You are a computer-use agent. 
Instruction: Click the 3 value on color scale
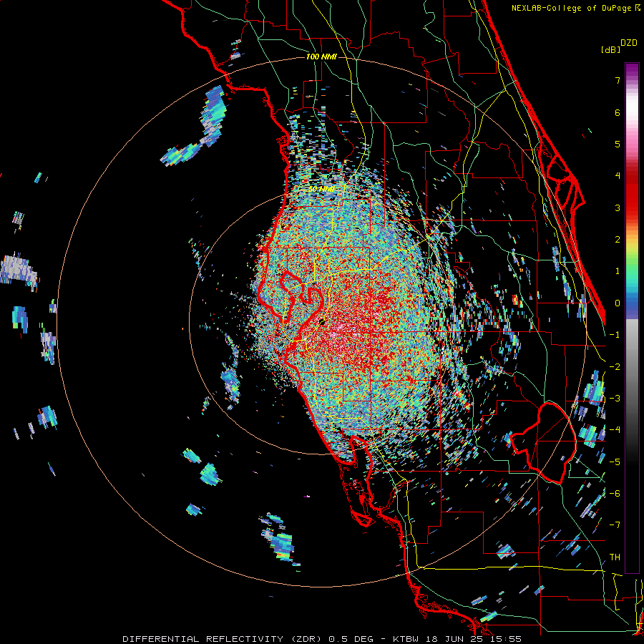(618, 208)
